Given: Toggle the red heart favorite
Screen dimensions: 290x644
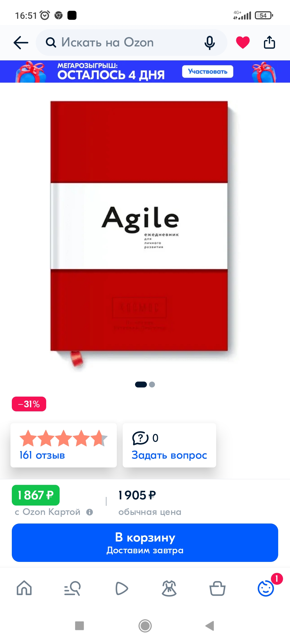Looking at the screenshot, I should [243, 42].
